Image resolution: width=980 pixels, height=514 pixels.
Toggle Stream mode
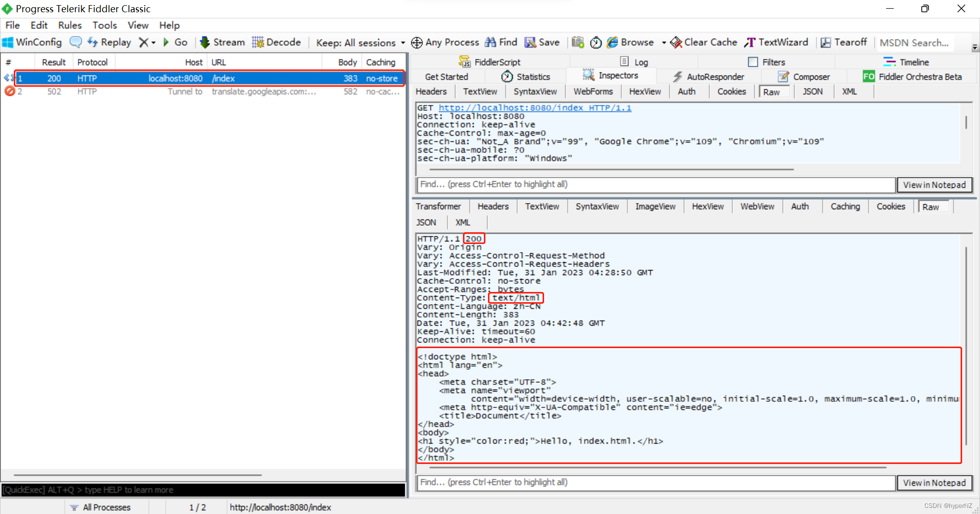click(223, 42)
